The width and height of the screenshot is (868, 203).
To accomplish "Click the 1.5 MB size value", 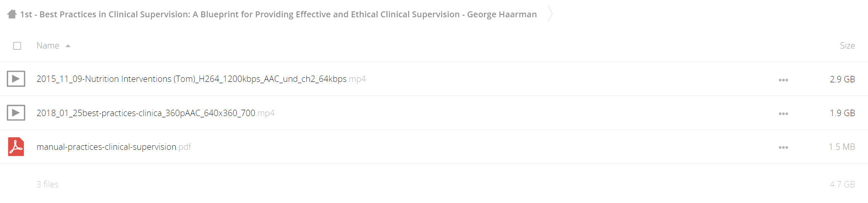I will [842, 147].
